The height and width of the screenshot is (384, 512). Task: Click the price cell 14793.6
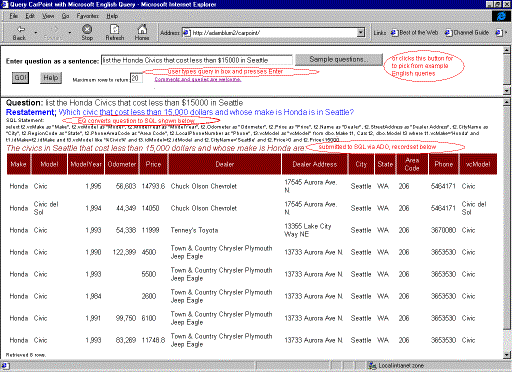point(153,186)
